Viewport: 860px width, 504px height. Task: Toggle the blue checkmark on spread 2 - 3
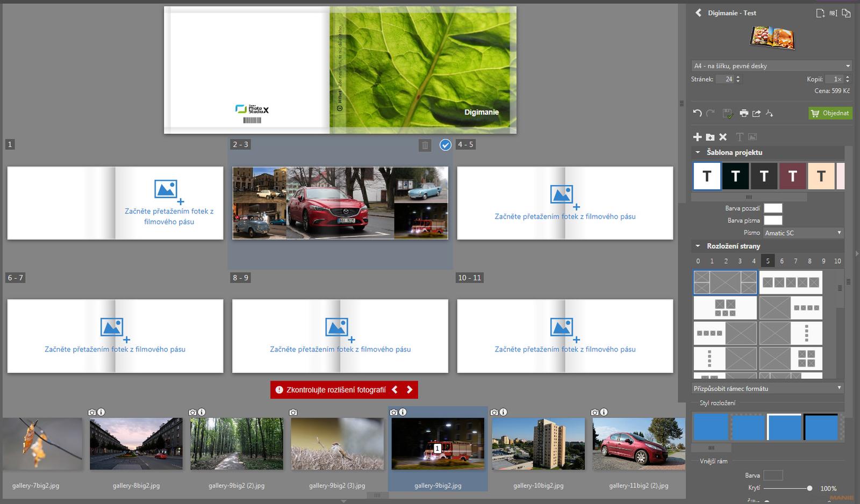pyautogui.click(x=445, y=145)
